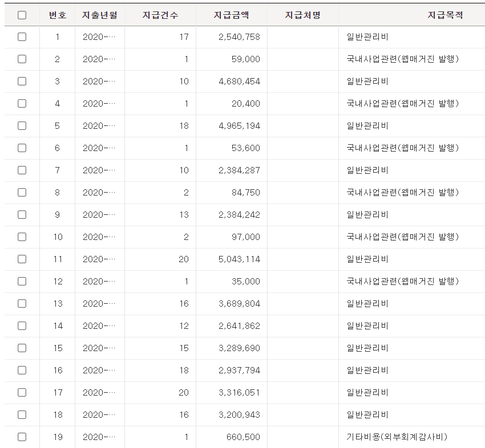
Task: Click the payment count 13 in row 9
Action: pyautogui.click(x=184, y=215)
